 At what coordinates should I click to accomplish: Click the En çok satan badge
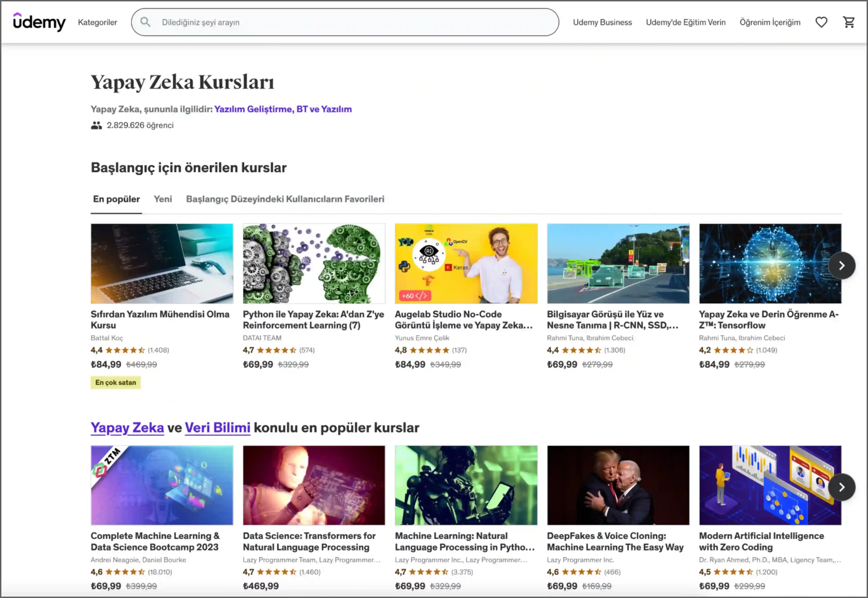coord(116,383)
